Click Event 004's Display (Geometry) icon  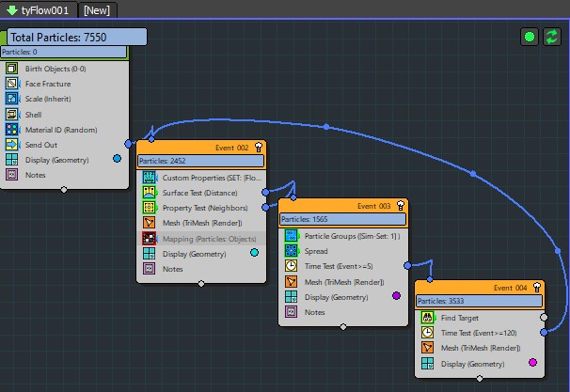[x=427, y=363]
